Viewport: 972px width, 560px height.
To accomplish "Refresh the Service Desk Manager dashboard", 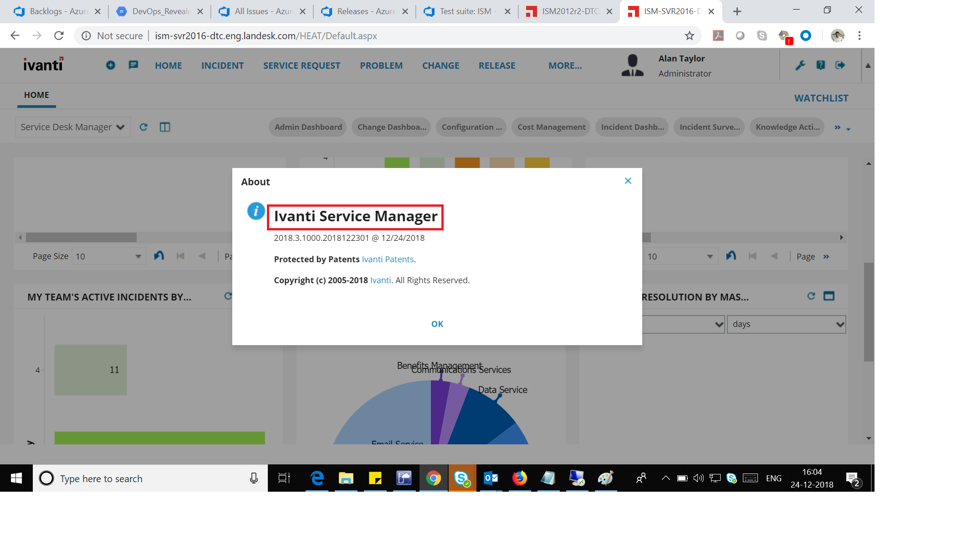I will coord(143,127).
